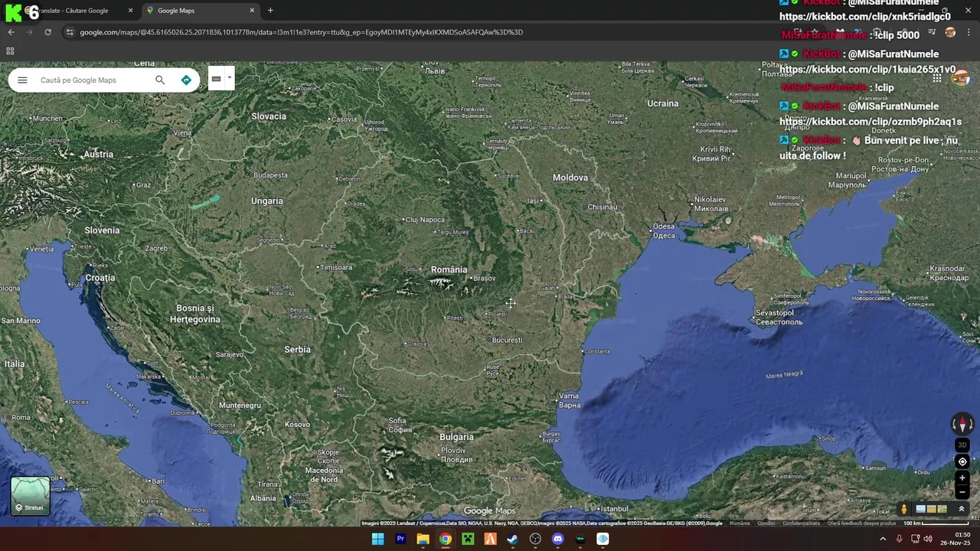980x551 pixels.
Task: Open the Confidențialitate privacy link
Action: tap(802, 523)
